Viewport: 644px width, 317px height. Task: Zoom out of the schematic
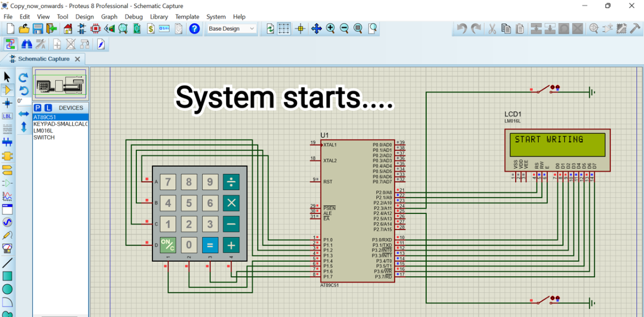(x=345, y=28)
